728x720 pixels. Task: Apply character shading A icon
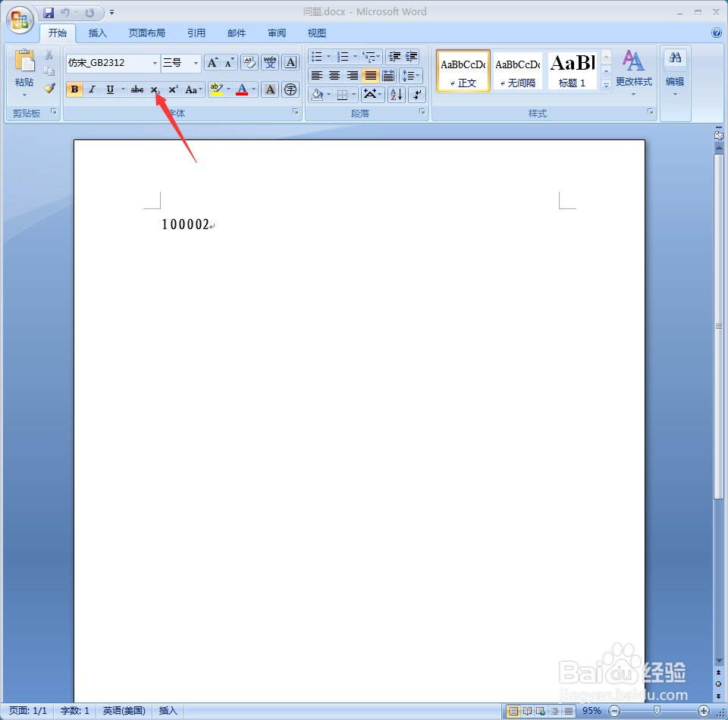pyautogui.click(x=270, y=89)
